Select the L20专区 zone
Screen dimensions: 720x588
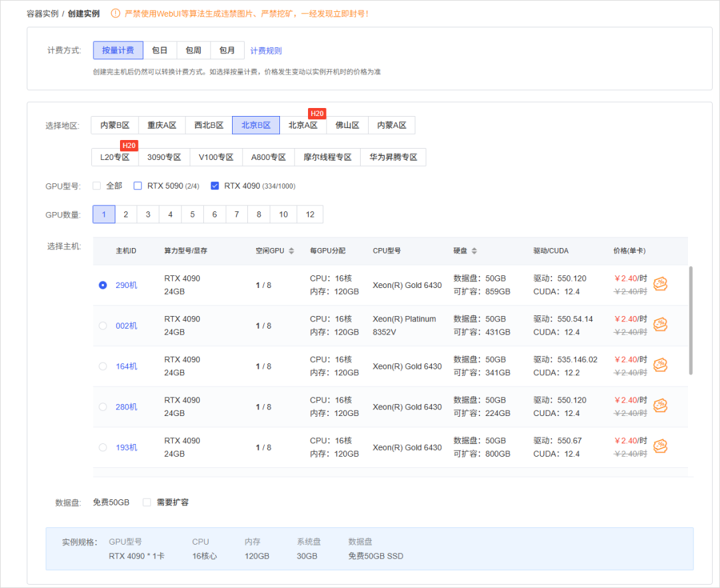[x=115, y=157]
